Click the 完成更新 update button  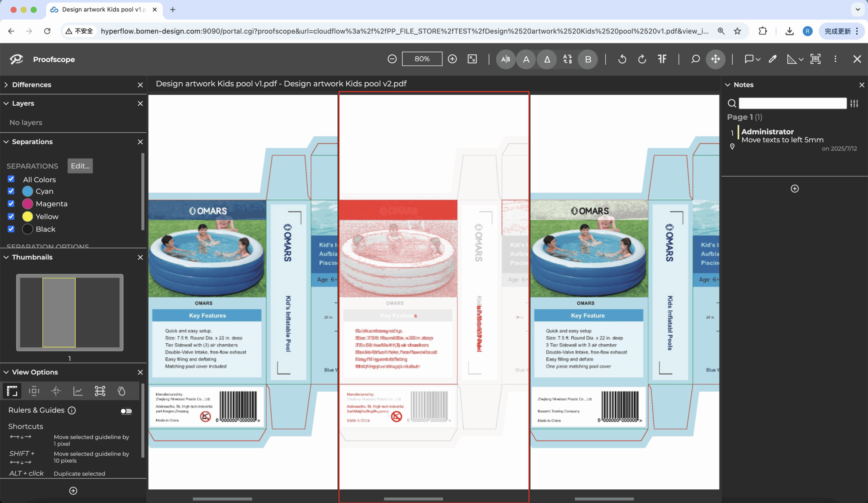[842, 31]
